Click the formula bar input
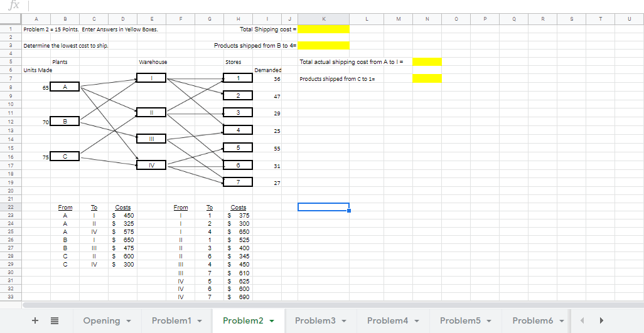 335,6
